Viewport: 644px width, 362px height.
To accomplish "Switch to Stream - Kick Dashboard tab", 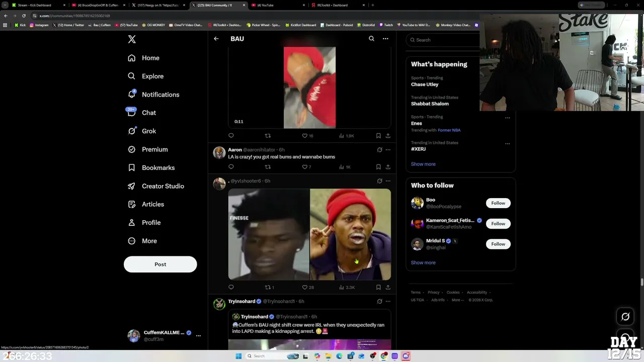I will tap(38, 5).
